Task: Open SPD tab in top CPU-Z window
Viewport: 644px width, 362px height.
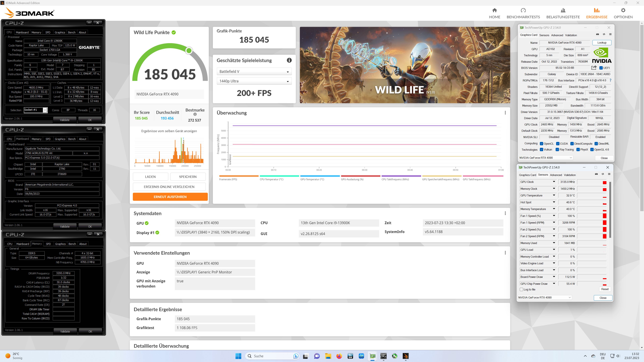Action: (x=48, y=33)
